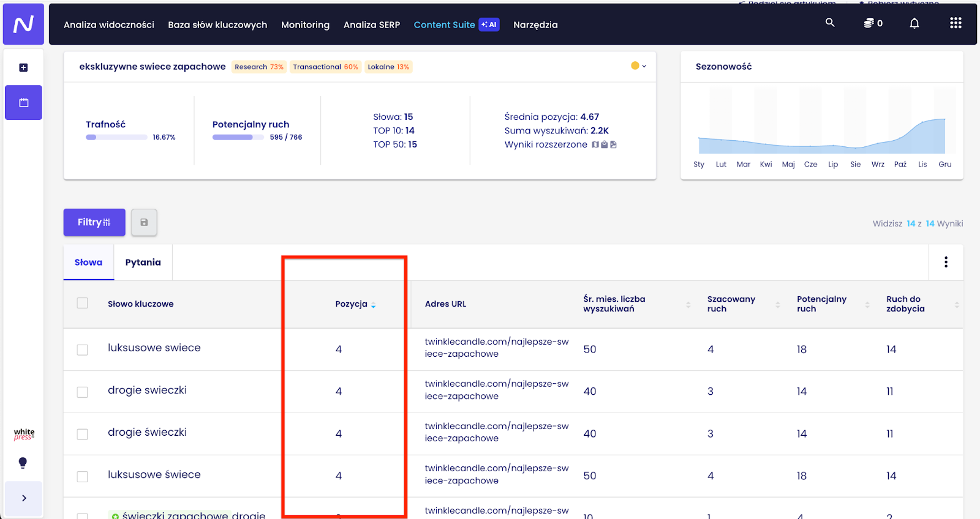The height and width of the screenshot is (519, 980).
Task: Check the drogie swieczki row checkbox
Action: pos(82,392)
